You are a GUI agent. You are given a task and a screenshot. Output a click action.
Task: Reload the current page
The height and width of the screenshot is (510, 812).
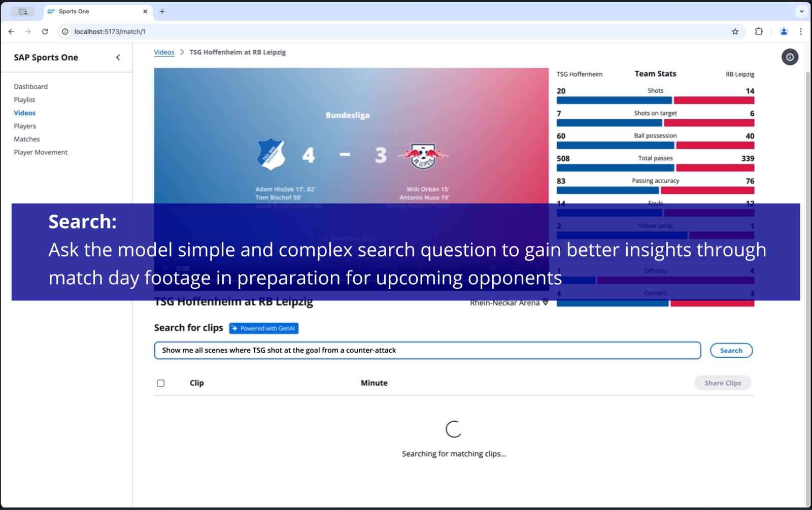[45, 31]
